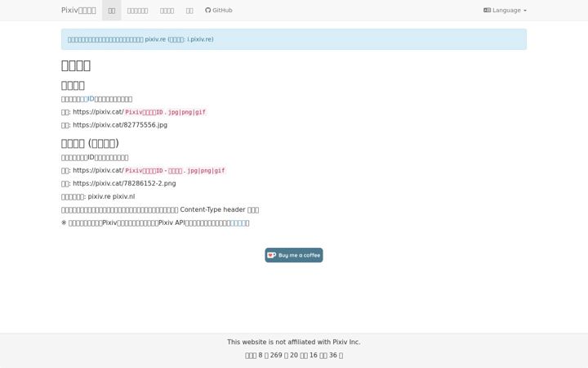Open the navbar item left of GitHub
Viewport: 588px width, 368px height.
click(189, 10)
